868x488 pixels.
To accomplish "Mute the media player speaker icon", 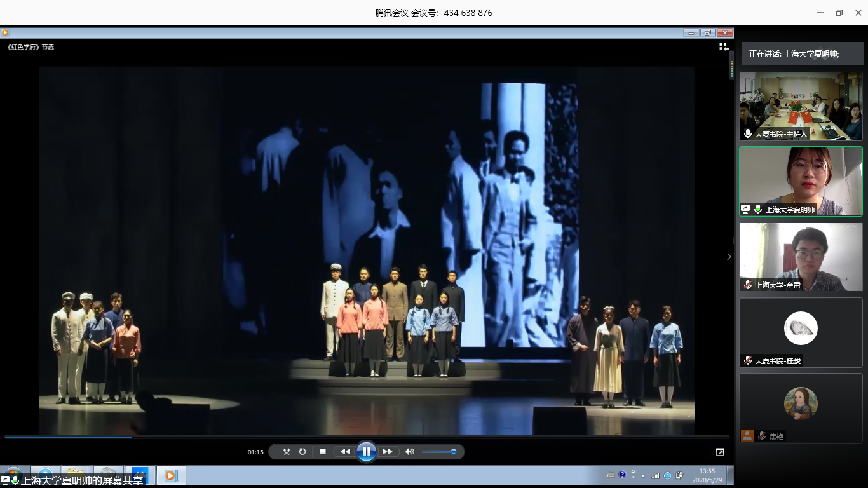I will pos(410,452).
